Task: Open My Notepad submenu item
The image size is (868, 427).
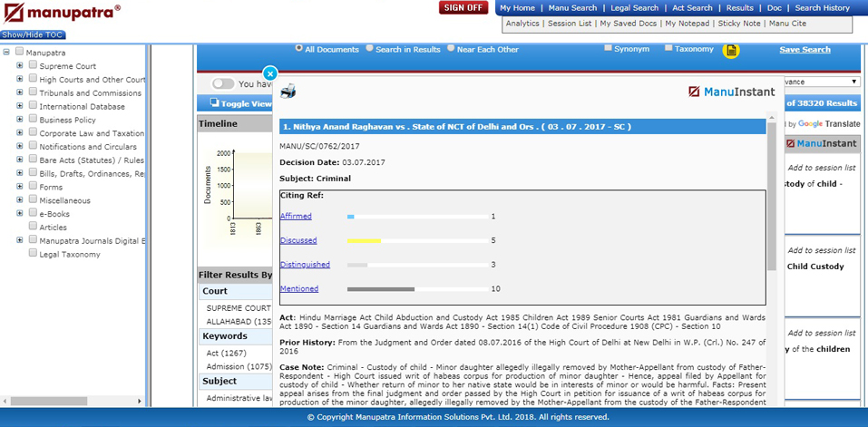Action: (x=687, y=24)
